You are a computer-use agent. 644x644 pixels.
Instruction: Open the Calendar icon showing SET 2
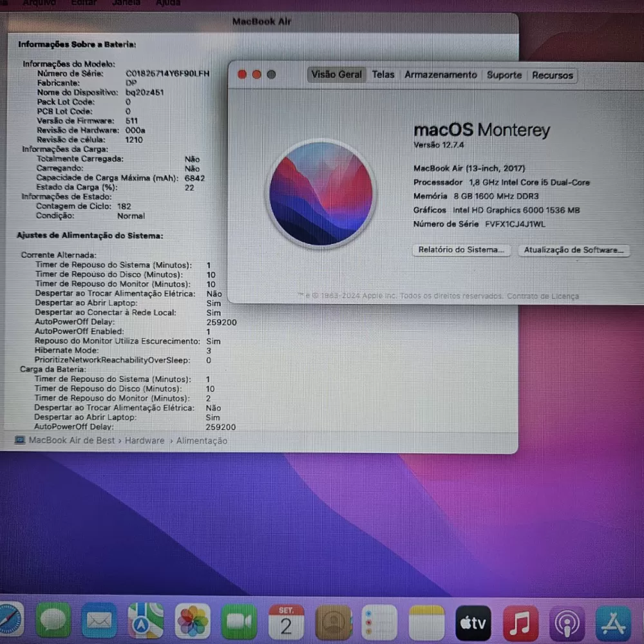tap(287, 621)
